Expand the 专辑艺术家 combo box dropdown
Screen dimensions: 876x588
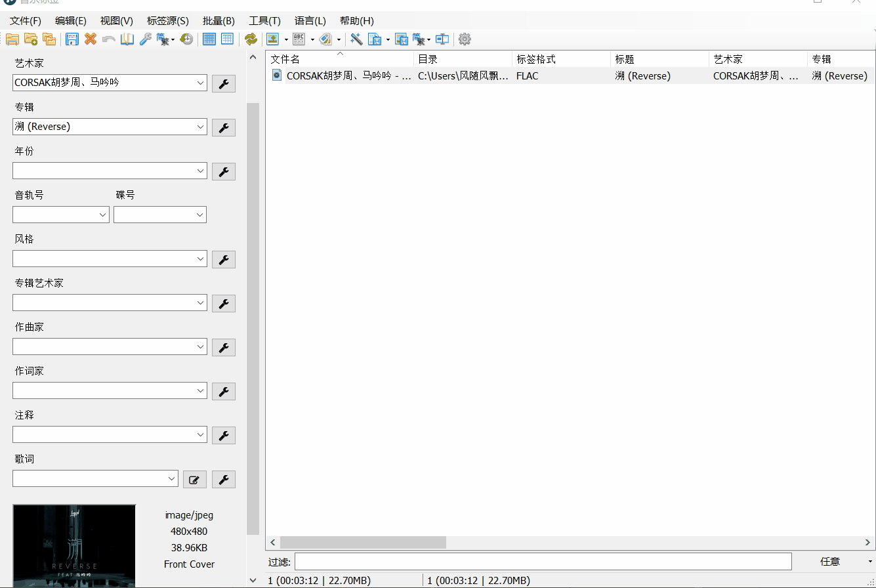pyautogui.click(x=201, y=303)
